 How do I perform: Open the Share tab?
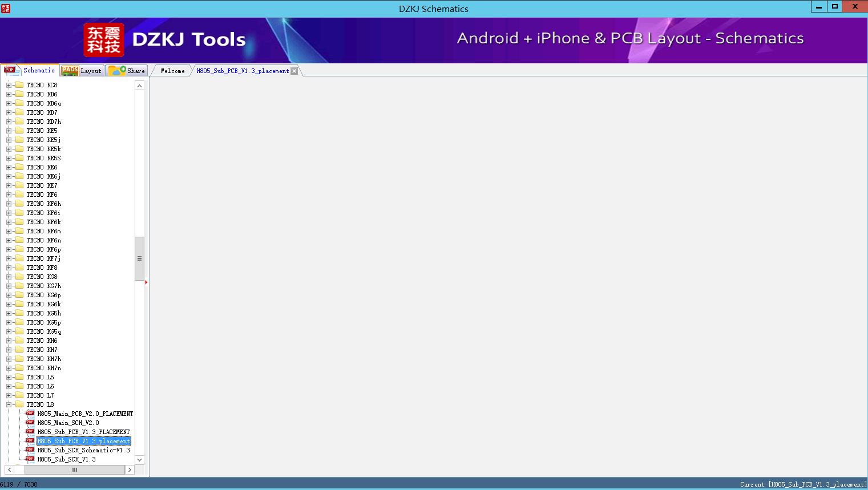click(x=127, y=71)
